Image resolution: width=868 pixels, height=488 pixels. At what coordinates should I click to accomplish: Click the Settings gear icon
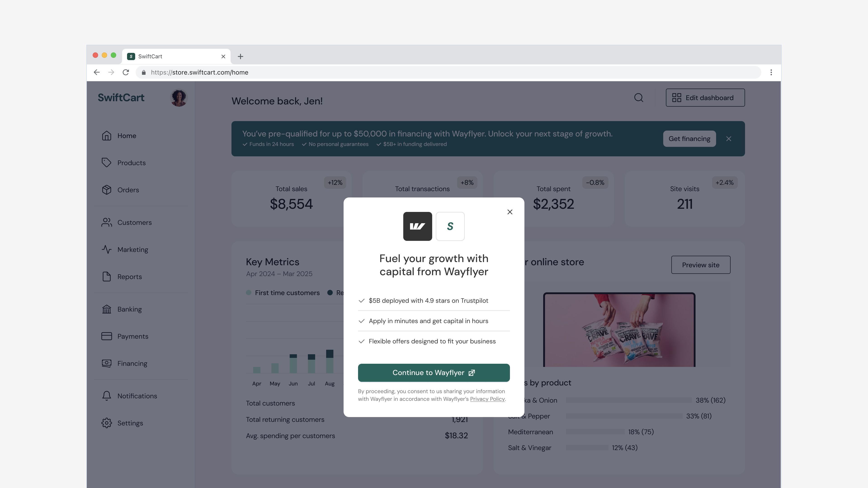pyautogui.click(x=106, y=423)
